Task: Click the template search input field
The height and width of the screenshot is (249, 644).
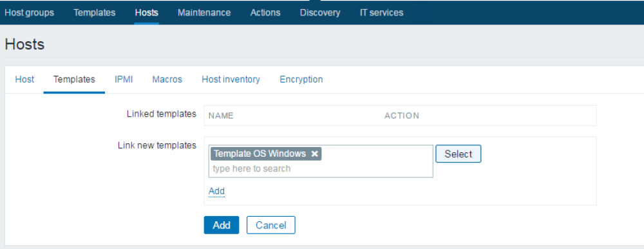Action: [x=321, y=169]
